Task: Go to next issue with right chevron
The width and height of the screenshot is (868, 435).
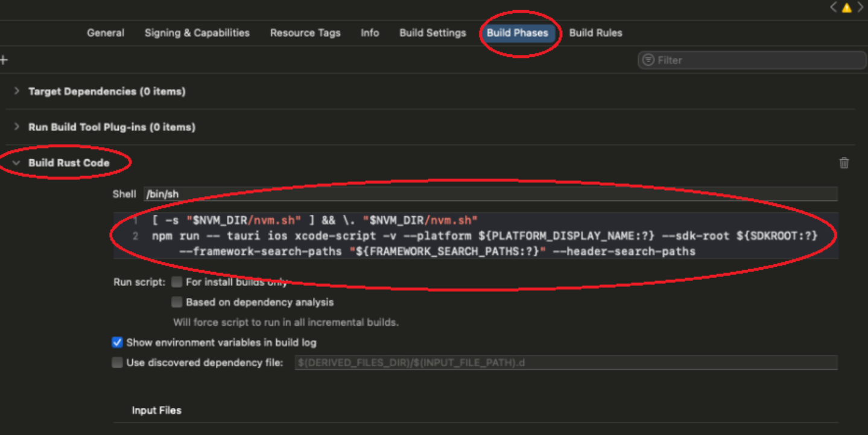Action: coord(860,8)
